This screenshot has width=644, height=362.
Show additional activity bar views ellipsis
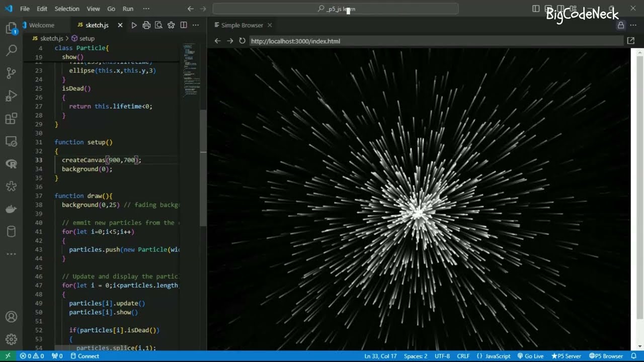[x=11, y=254]
